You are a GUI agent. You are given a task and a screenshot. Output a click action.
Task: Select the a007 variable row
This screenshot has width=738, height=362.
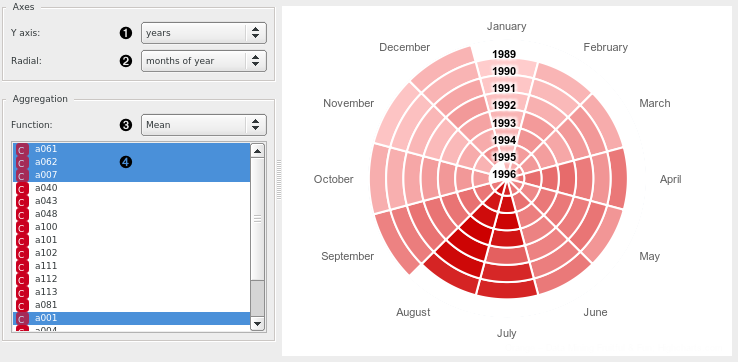pos(132,175)
